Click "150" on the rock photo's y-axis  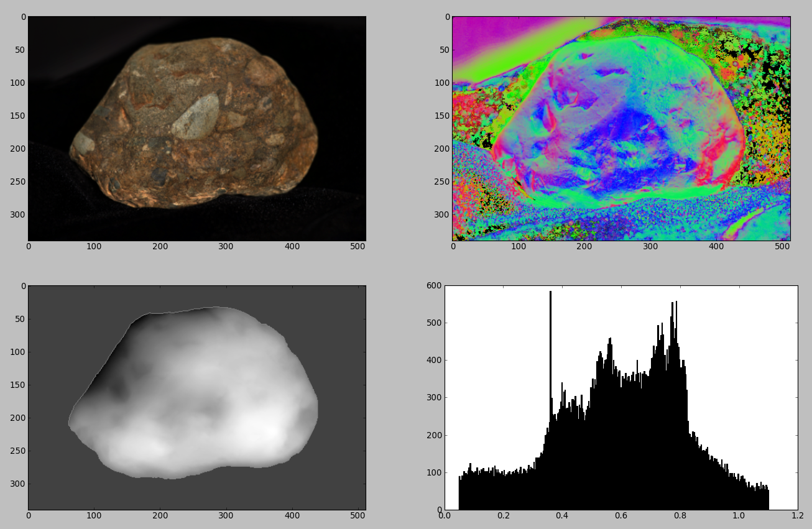[x=17, y=116]
